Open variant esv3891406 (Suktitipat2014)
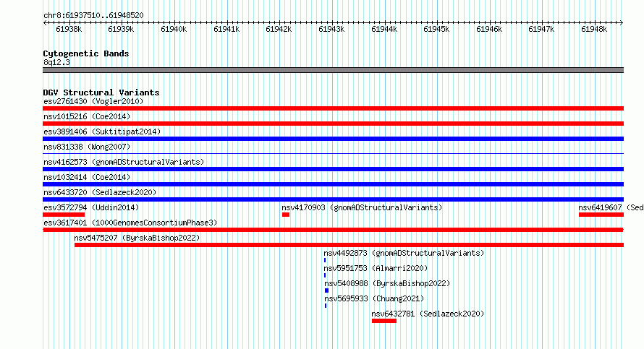The width and height of the screenshot is (644, 349). (102, 132)
